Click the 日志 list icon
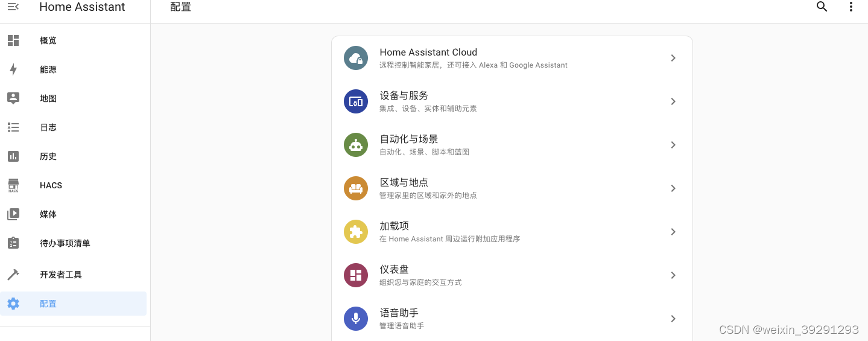Screen dimensions: 868x341 click(13, 127)
